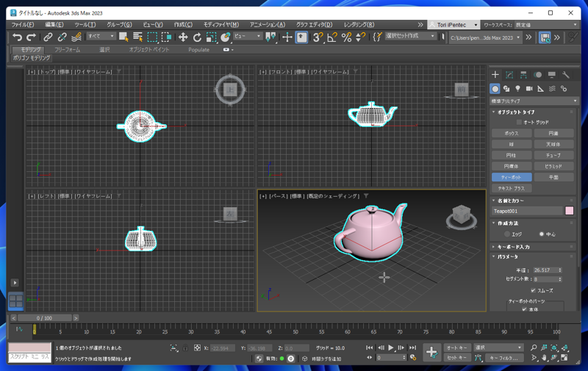Screen dimensions: 588x371
Task: Select the Helpers category icon
Action: pyautogui.click(x=540, y=88)
